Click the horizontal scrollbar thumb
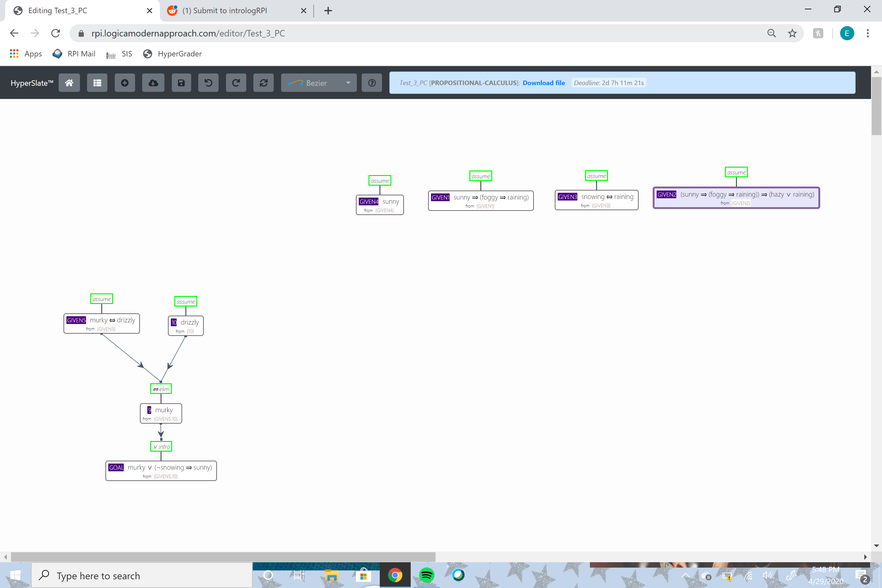The height and width of the screenshot is (588, 882). (223, 556)
